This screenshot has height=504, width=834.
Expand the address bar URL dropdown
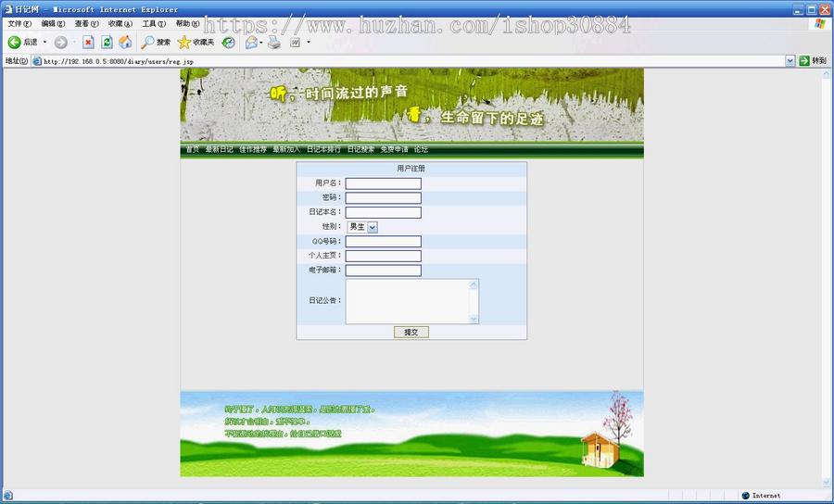(790, 61)
